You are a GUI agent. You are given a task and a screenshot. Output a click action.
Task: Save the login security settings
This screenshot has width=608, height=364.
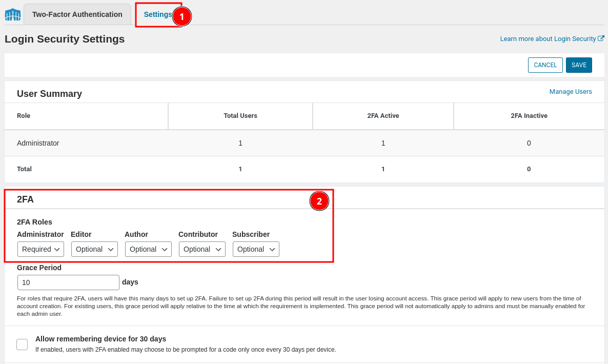(x=579, y=65)
